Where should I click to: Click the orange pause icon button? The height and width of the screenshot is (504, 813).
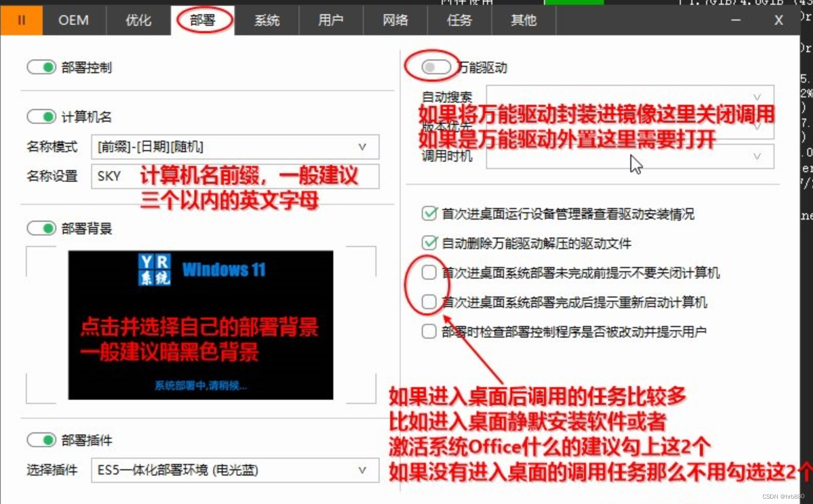tap(21, 21)
